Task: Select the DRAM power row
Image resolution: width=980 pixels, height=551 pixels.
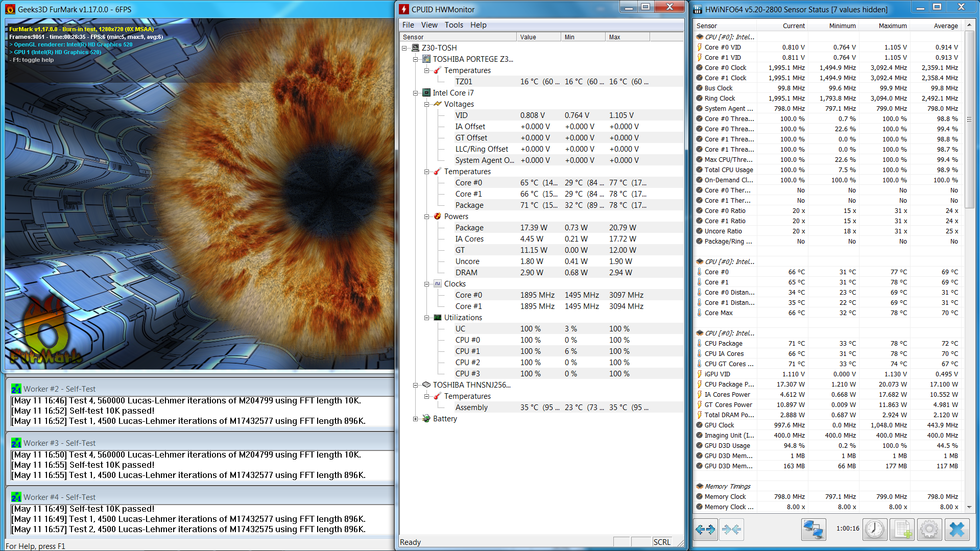Action: (x=542, y=273)
